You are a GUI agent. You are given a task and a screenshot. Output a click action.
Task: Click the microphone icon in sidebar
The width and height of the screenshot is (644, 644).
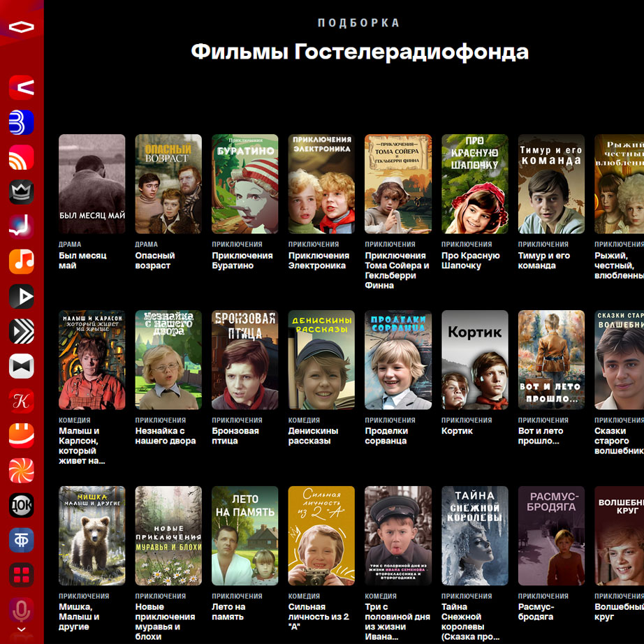click(22, 610)
